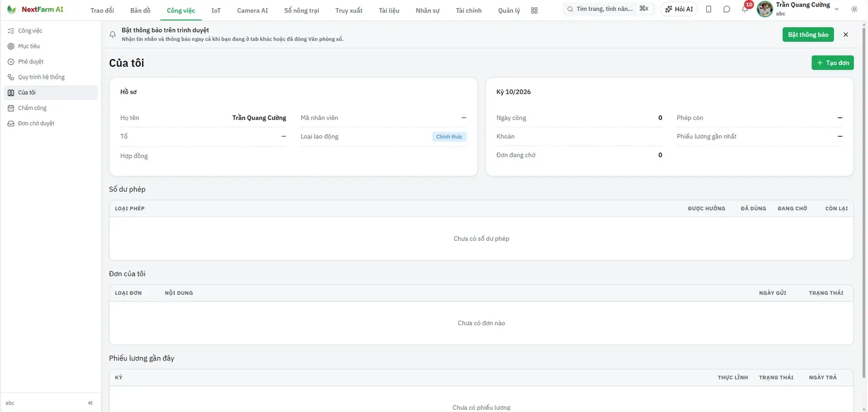
Task: Click the Bật thông báo button
Action: [808, 35]
